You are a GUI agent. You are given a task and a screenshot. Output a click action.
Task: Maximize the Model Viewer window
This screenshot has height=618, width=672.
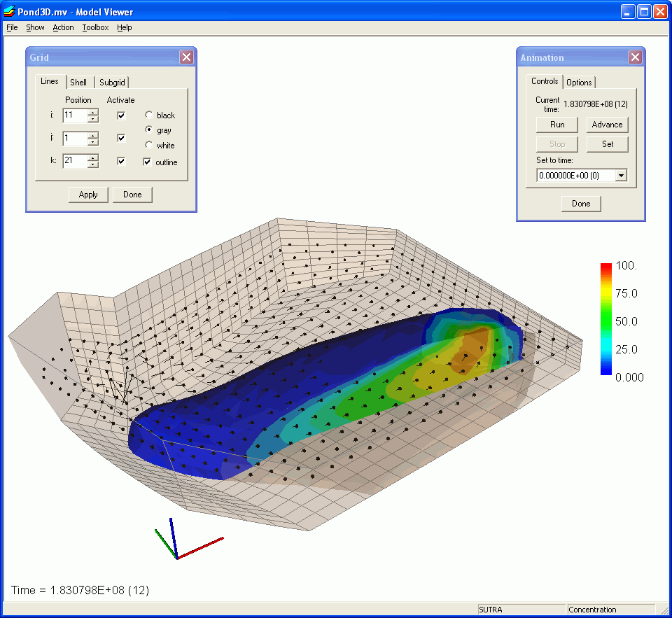coord(644,12)
